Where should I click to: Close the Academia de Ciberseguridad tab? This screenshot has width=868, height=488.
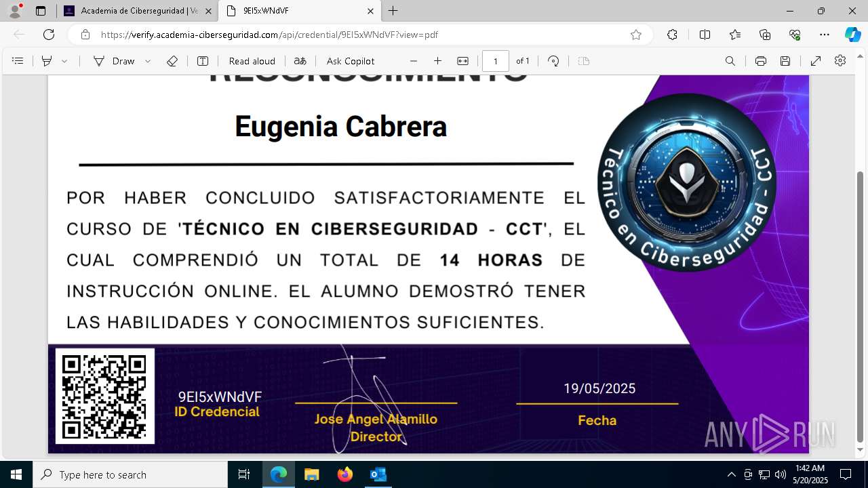[208, 11]
